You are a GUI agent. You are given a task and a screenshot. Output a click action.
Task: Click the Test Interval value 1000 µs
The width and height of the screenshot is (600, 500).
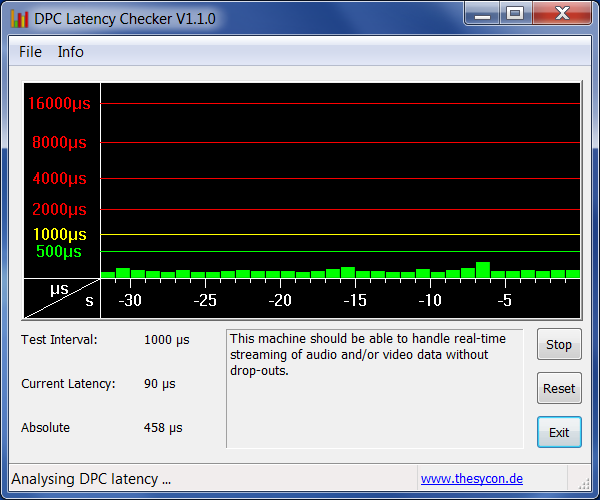166,340
